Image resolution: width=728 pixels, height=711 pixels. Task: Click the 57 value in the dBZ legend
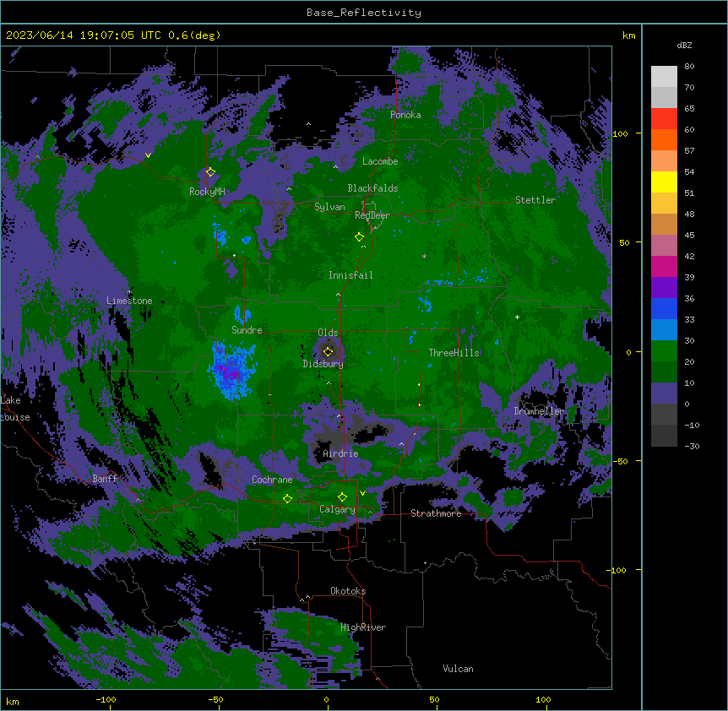(x=689, y=151)
